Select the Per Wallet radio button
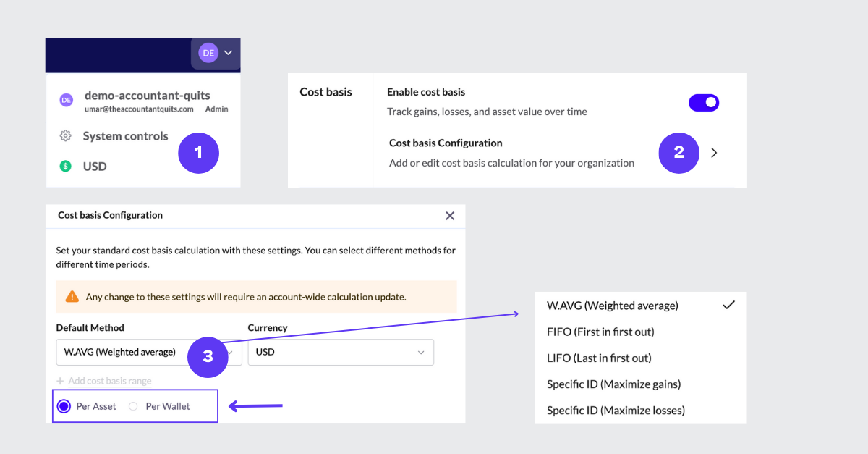This screenshot has height=454, width=868. (133, 406)
